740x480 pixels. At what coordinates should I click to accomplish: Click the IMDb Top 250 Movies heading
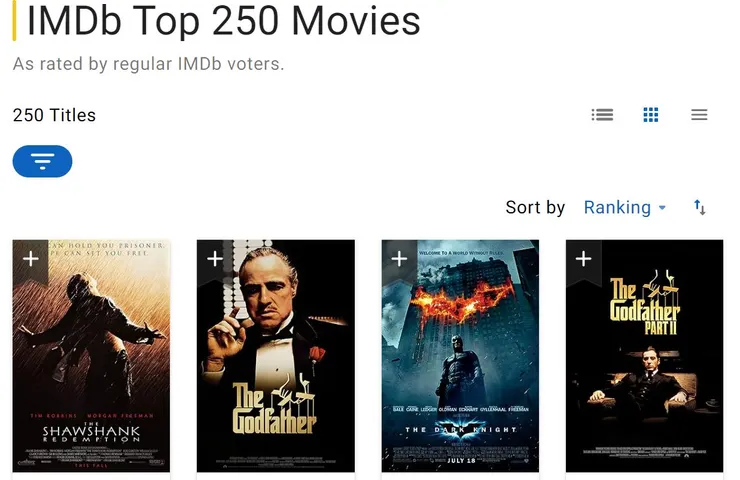pos(223,21)
